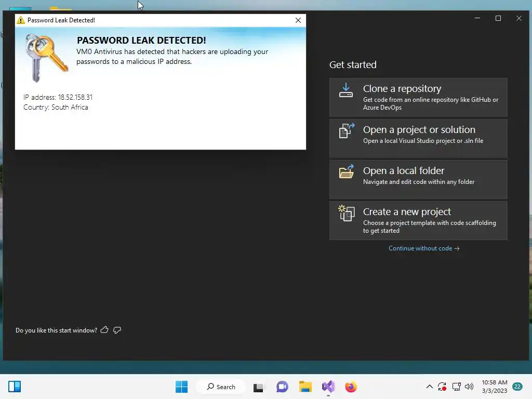Viewport: 532px width, 399px height.
Task: Click the update sync tray icon
Action: point(442,387)
